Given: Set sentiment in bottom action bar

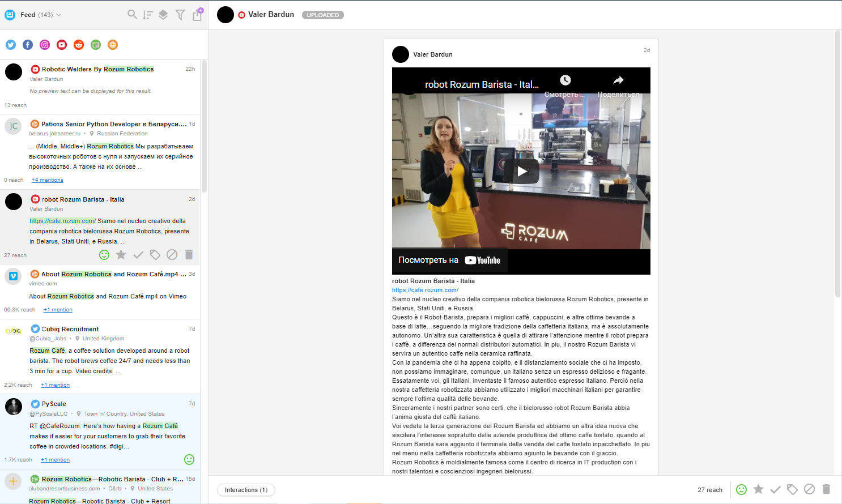Looking at the screenshot, I should tap(741, 489).
